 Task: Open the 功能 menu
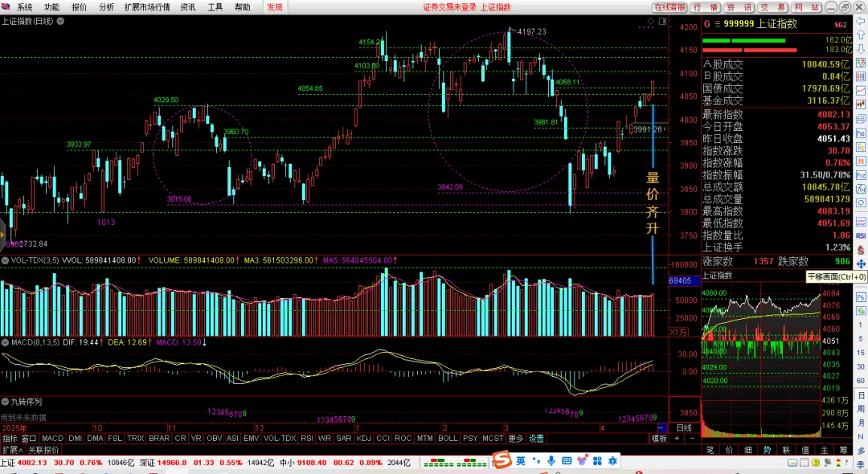pos(51,7)
